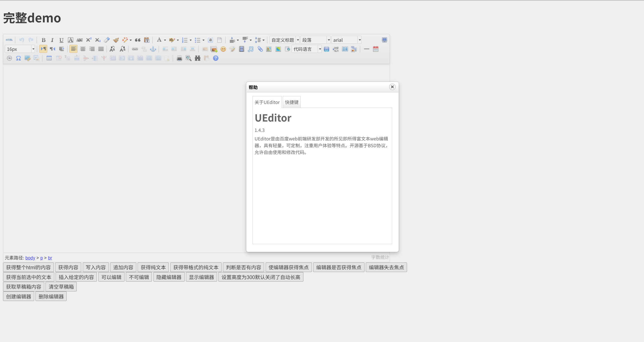Click the body link in element path
This screenshot has height=342, width=644.
[x=30, y=258]
